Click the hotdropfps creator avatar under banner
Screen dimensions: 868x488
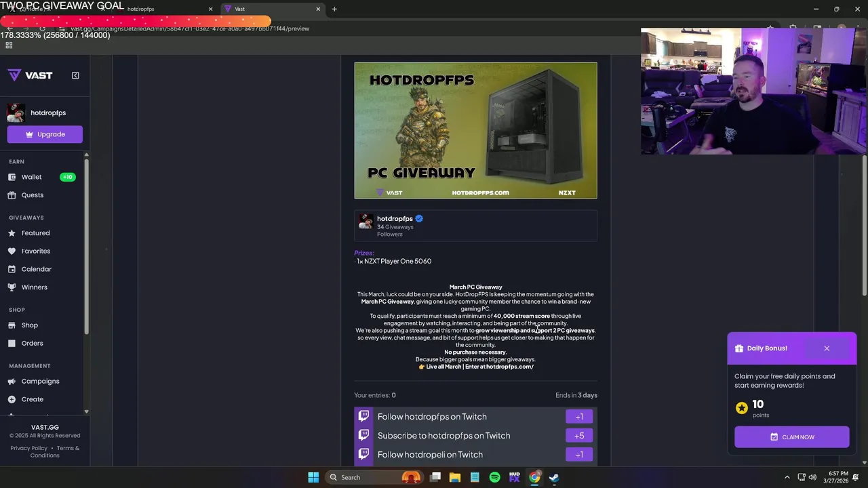tap(366, 222)
